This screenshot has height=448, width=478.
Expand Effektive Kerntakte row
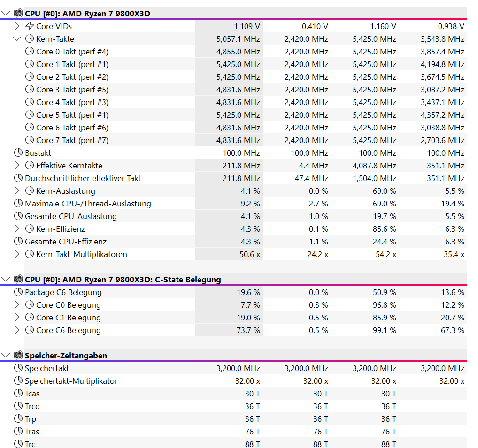[x=17, y=166]
